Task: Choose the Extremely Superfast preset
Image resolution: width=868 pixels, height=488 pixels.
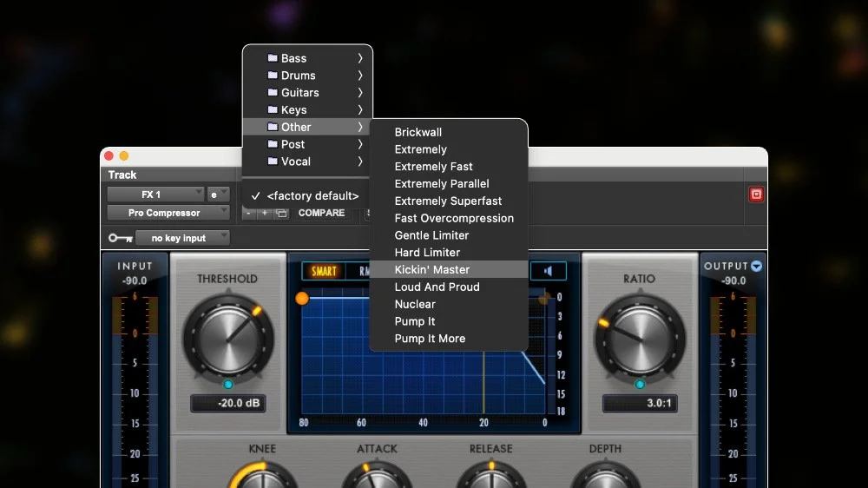Action: click(x=449, y=201)
